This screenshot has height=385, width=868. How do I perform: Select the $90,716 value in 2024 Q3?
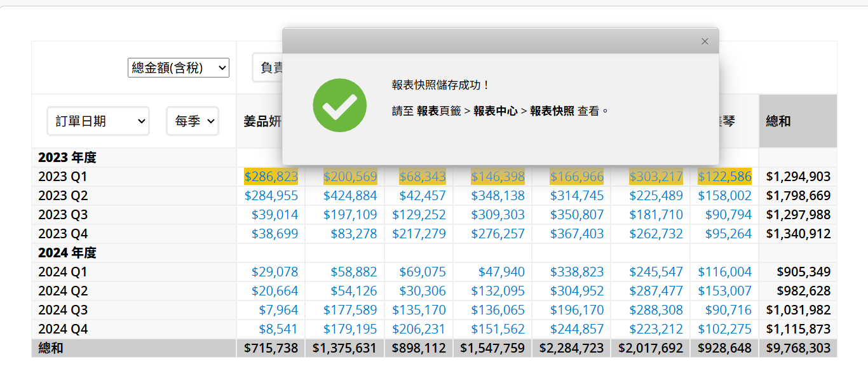click(728, 310)
